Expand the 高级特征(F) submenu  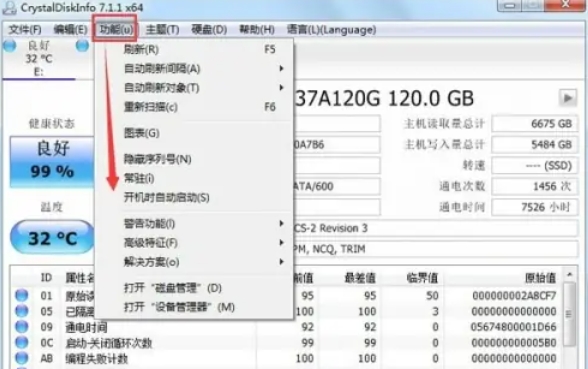click(x=194, y=243)
